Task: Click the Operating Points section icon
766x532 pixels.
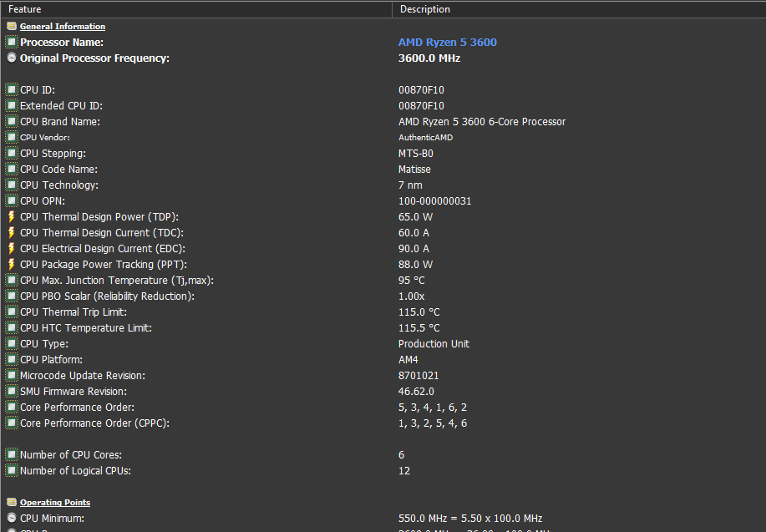Action: click(12, 502)
